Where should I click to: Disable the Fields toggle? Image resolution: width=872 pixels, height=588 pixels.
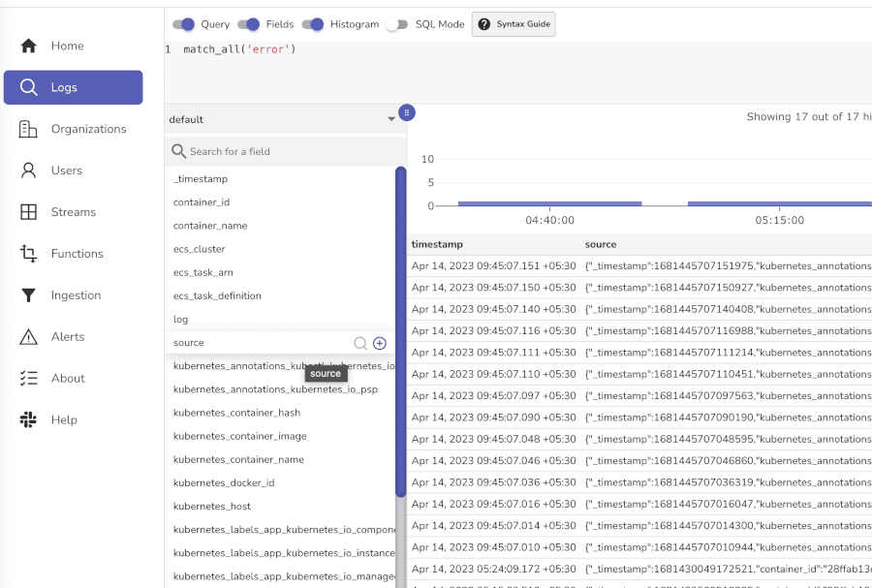(x=248, y=24)
